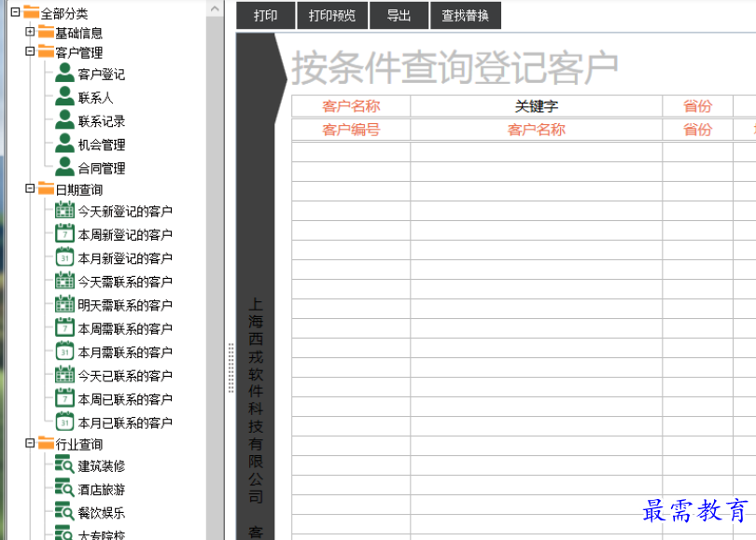Click the 导出 export button
Viewport: 756px width, 540px height.
[399, 15]
